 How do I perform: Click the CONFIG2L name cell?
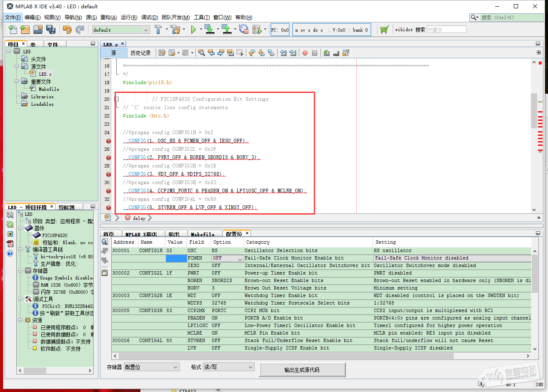coord(151,273)
